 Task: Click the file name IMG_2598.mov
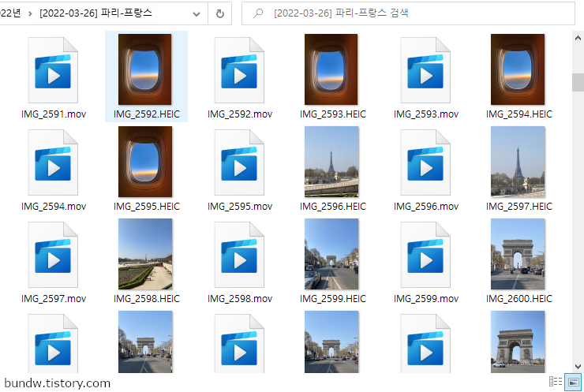coord(240,299)
